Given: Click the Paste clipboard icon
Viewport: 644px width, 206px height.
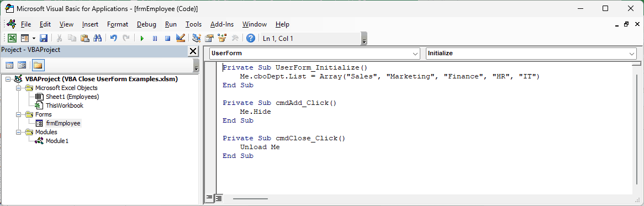Looking at the screenshot, I should [85, 38].
